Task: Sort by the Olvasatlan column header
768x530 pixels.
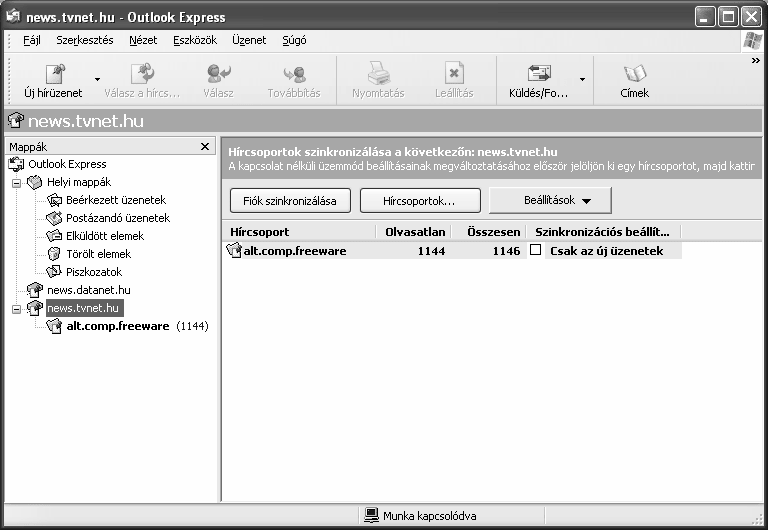Action: 413,232
